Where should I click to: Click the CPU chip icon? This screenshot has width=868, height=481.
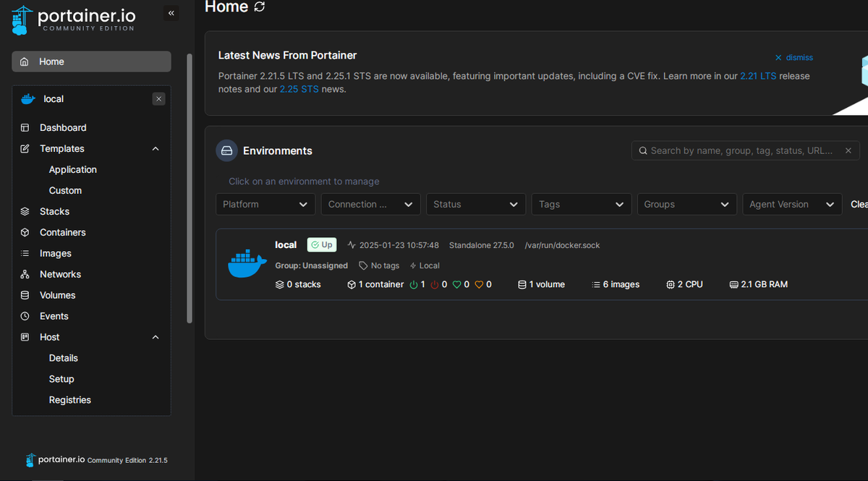pos(671,284)
